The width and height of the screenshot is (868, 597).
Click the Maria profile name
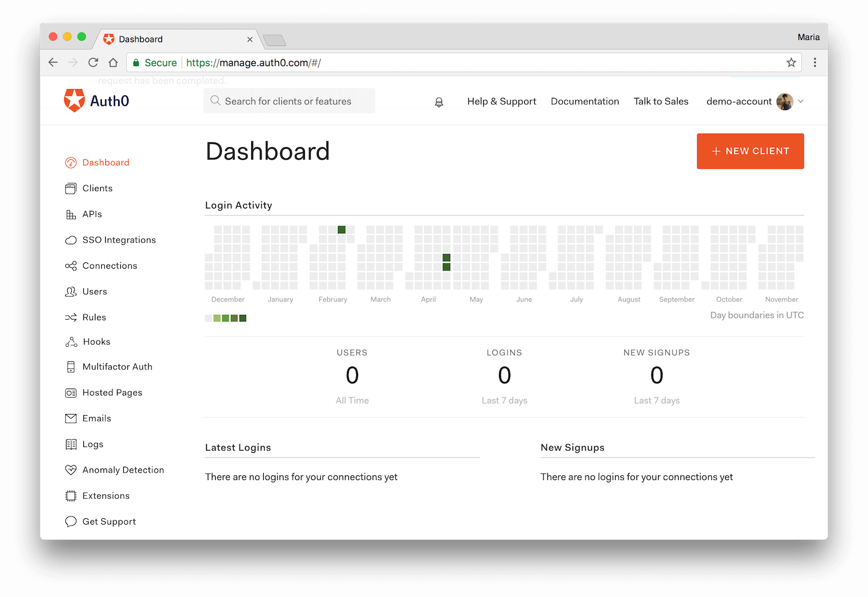tap(808, 37)
